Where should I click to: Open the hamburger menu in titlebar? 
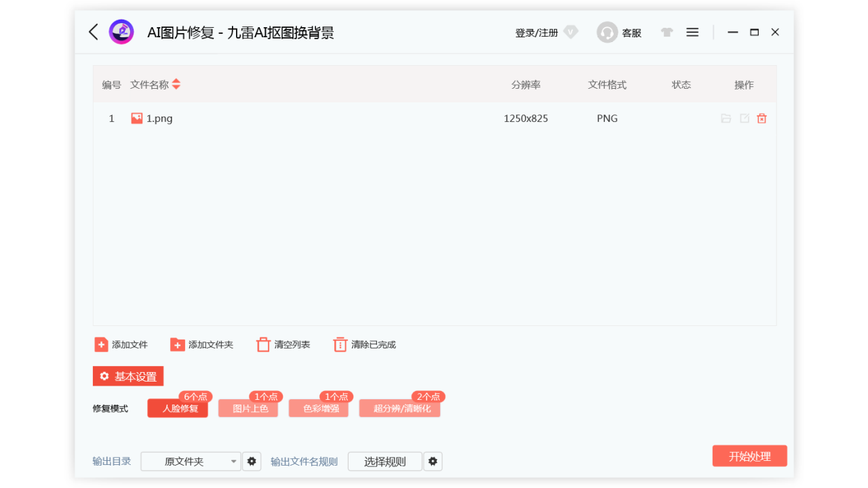coord(692,32)
